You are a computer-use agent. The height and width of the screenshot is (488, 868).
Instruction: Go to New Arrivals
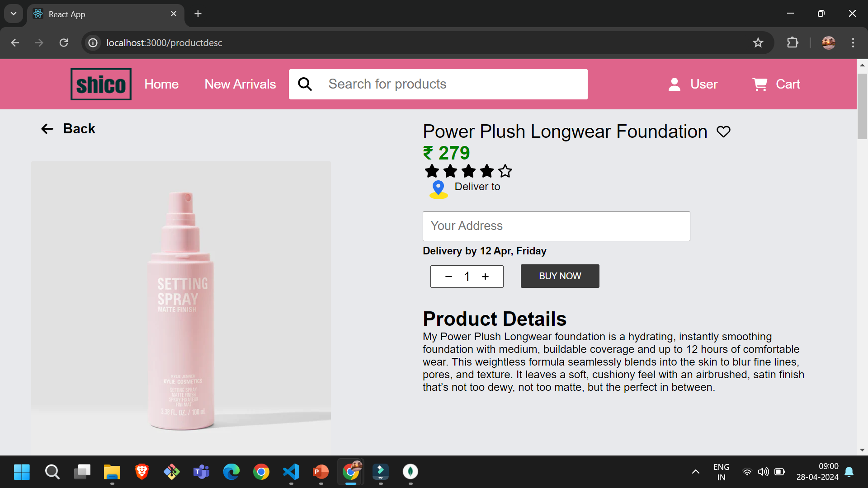point(240,84)
